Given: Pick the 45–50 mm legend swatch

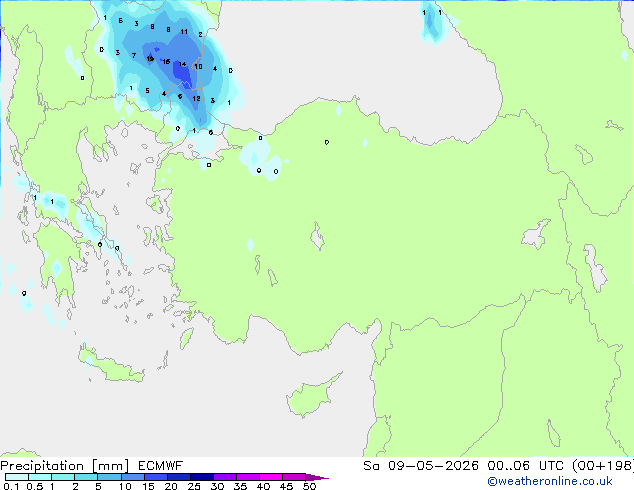Looking at the screenshot, I should (x=294, y=477).
